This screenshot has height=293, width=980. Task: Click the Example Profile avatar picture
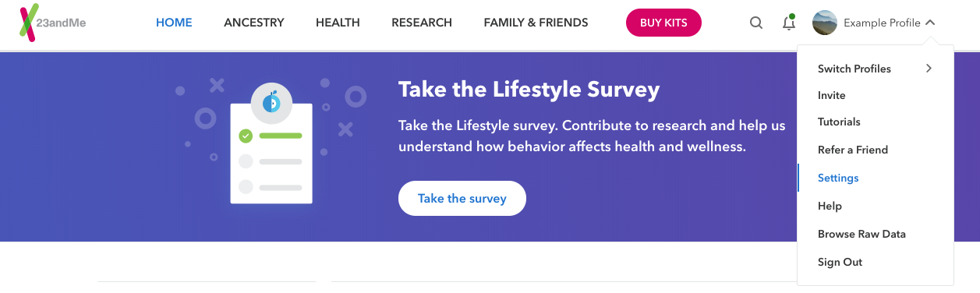tap(825, 23)
